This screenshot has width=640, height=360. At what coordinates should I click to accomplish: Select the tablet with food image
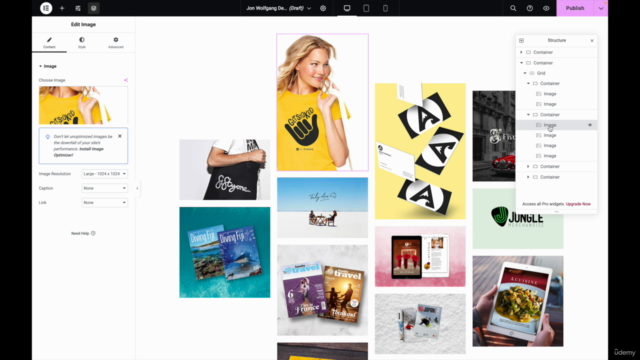(518, 301)
